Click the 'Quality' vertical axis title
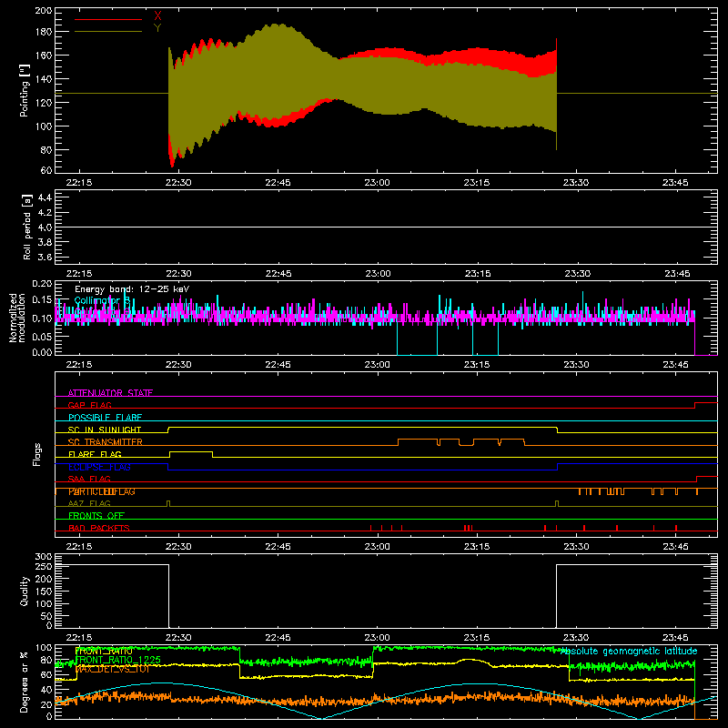The height and width of the screenshot is (728, 728). tap(25, 591)
